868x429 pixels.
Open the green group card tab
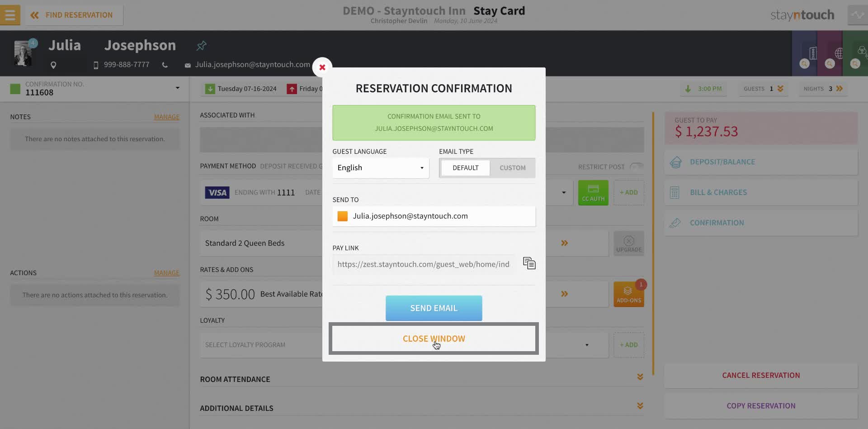pyautogui.click(x=856, y=54)
